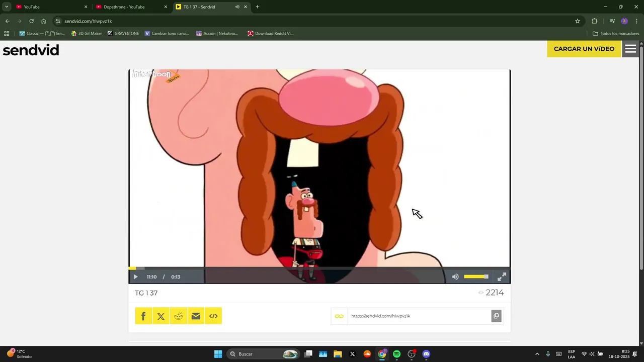Reload the current page
Image resolution: width=644 pixels, height=362 pixels.
click(32, 21)
